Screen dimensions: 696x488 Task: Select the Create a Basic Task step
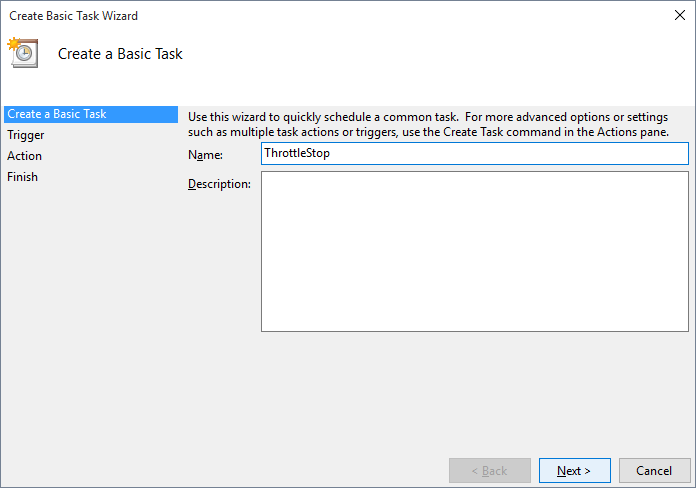91,114
